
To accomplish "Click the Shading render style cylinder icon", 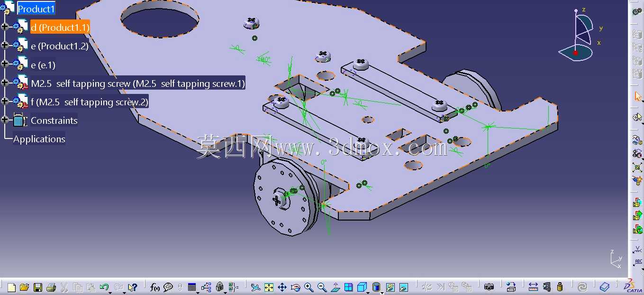I will tap(376, 287).
